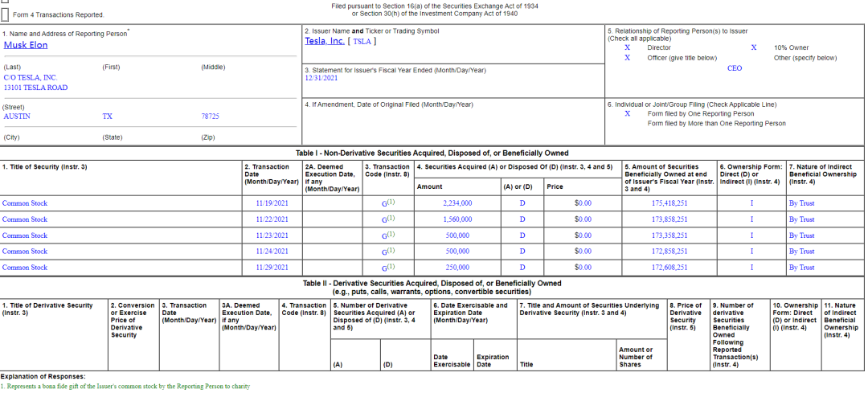This screenshot has width=868, height=393.
Task: Click the TSLA ticker symbol
Action: [362, 41]
